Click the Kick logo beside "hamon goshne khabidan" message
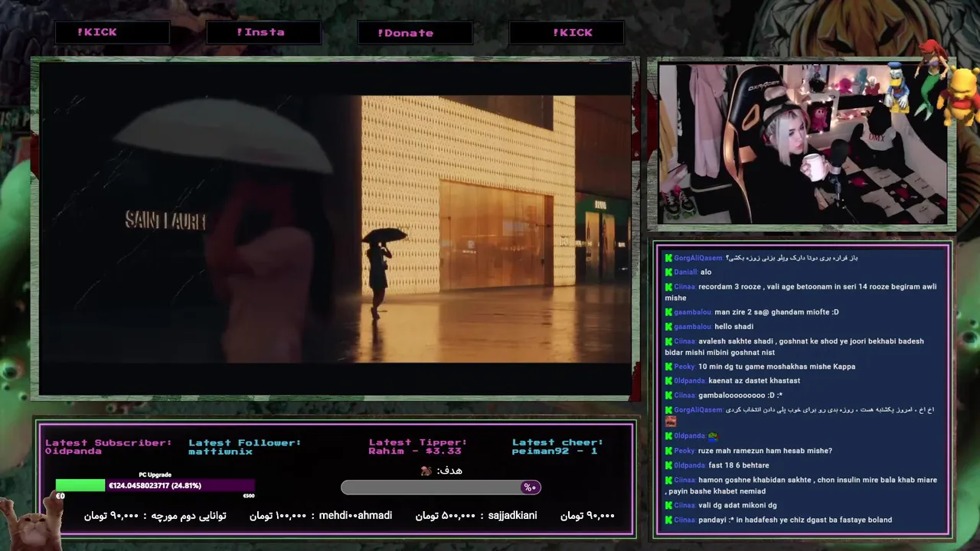This screenshot has height=551, width=980. click(668, 480)
